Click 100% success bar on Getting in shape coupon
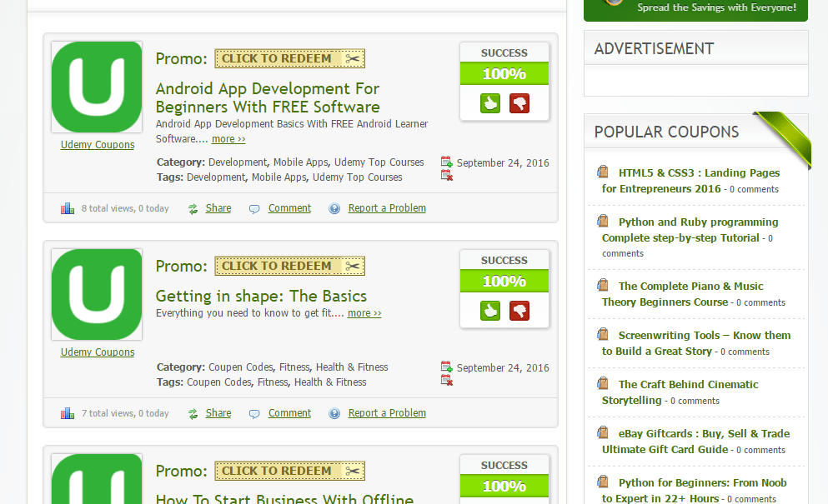Screen dimensions: 828x504 [x=504, y=281]
